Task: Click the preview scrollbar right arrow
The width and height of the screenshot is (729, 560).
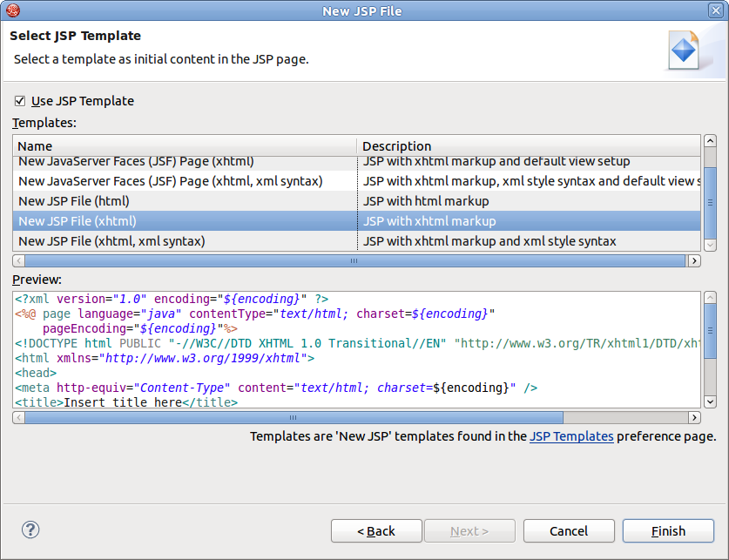Action: click(693, 417)
